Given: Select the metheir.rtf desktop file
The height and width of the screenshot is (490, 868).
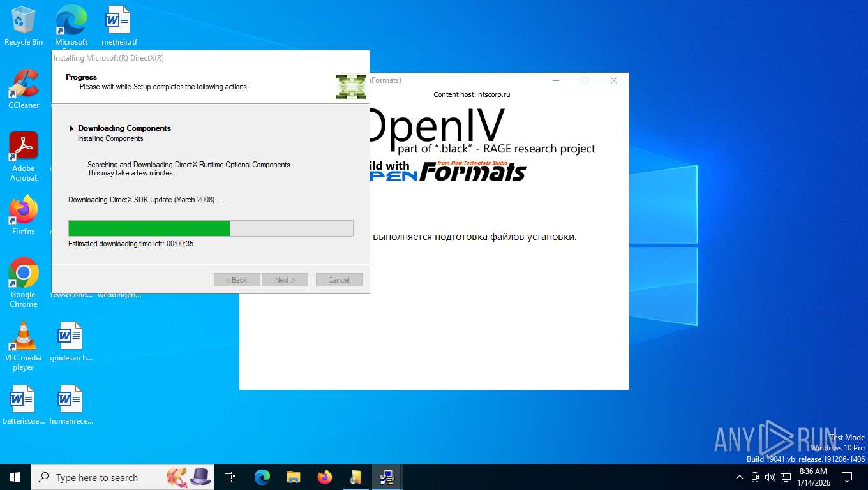Looking at the screenshot, I should point(119,26).
